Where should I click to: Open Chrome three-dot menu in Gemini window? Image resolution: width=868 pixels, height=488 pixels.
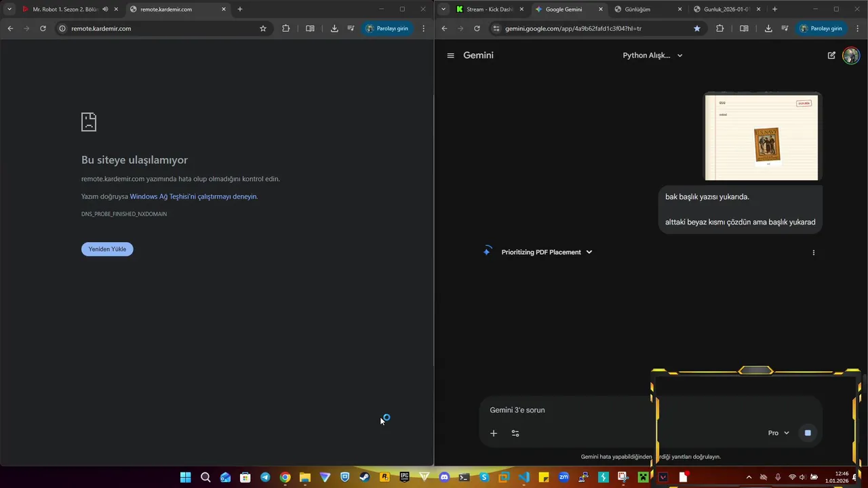point(858,28)
